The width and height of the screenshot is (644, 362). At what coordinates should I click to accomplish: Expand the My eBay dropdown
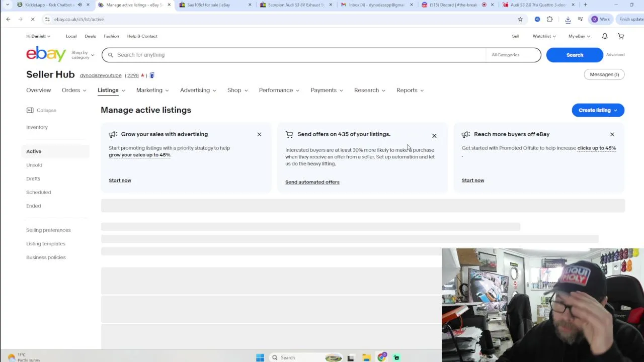pos(579,36)
